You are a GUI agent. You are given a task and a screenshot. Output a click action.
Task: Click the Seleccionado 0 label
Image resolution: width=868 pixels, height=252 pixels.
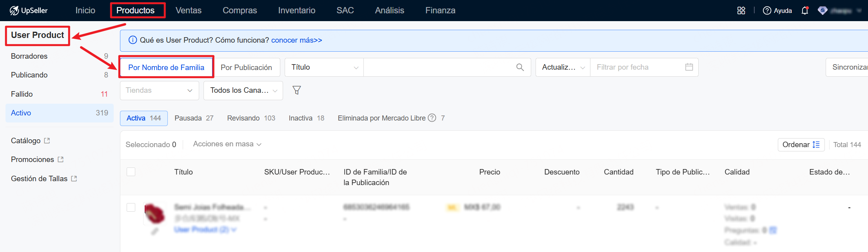click(151, 144)
